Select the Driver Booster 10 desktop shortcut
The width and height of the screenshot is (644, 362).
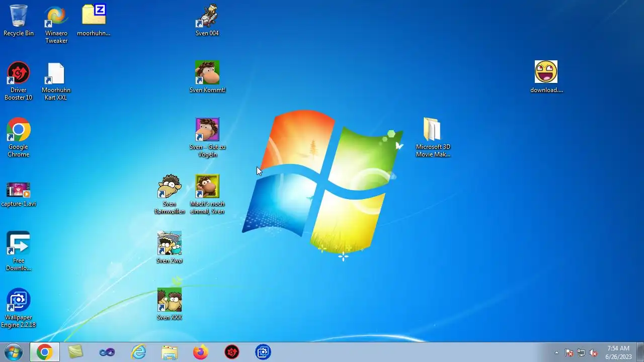coord(19,81)
